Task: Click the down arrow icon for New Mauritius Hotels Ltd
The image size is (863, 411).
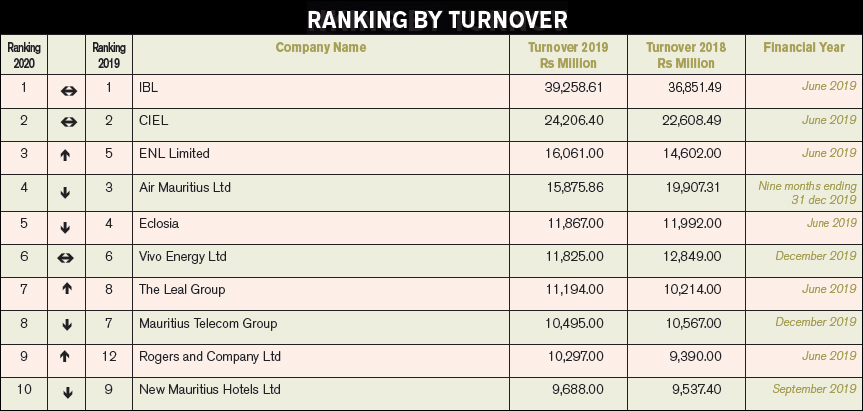Action: [x=68, y=392]
